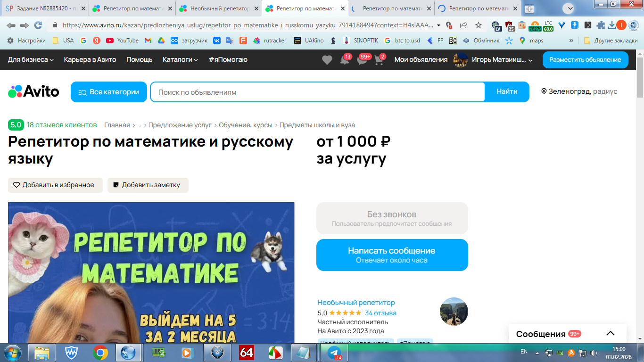Open the maps bookmark

tap(531, 41)
